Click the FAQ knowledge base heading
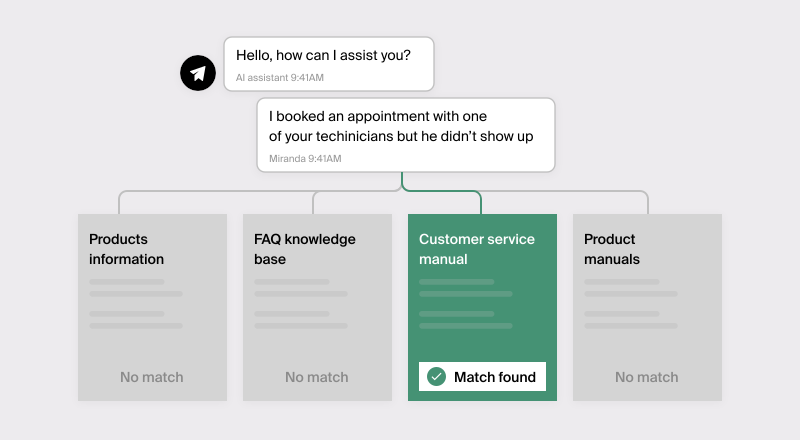The width and height of the screenshot is (800, 440). [x=305, y=249]
